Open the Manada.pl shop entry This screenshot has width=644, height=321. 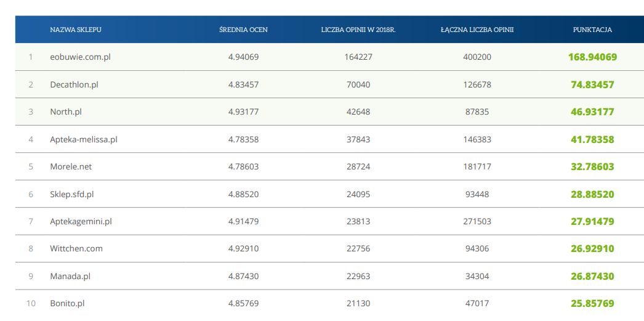coord(71,276)
